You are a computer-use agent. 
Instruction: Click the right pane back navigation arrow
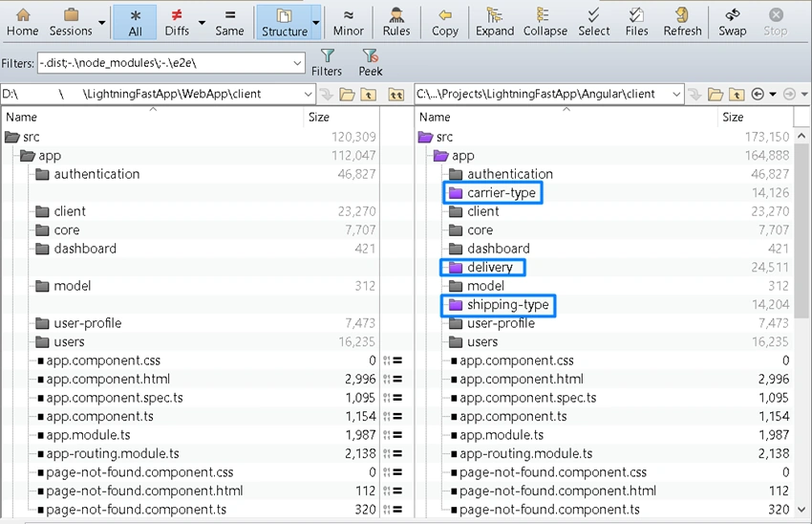(758, 95)
